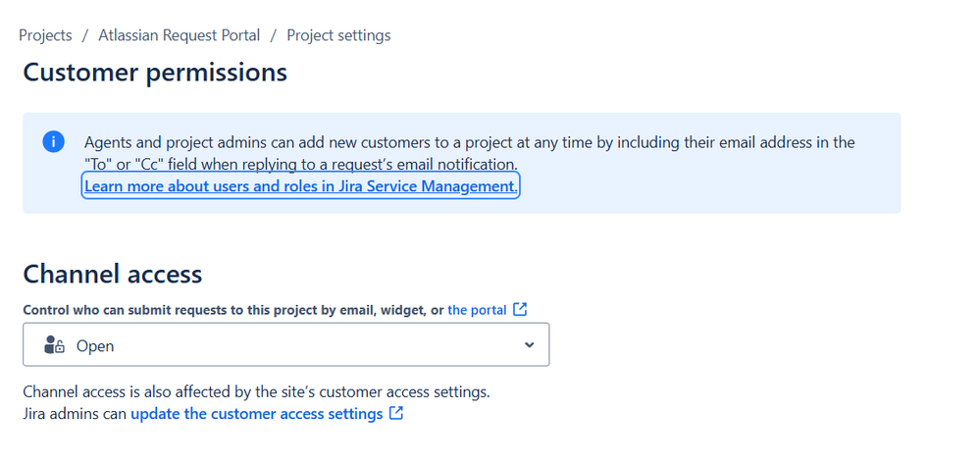Follow 'the portal' link

pyautogui.click(x=477, y=310)
